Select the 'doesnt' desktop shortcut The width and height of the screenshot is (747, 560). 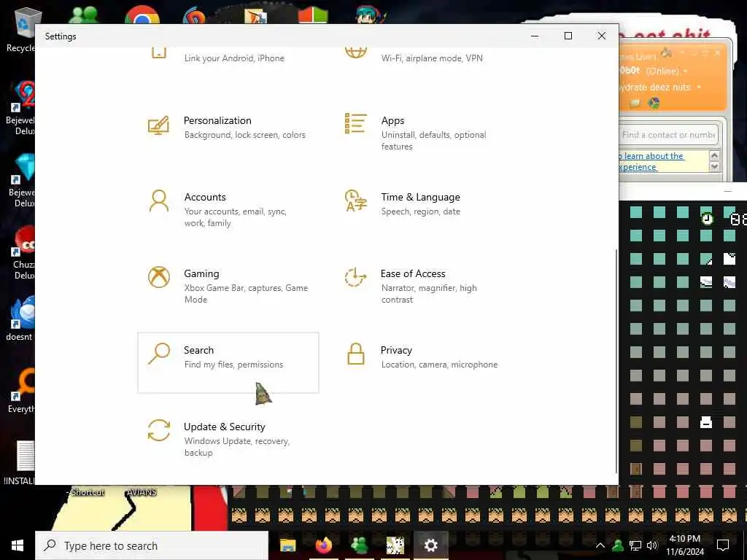coord(20,318)
